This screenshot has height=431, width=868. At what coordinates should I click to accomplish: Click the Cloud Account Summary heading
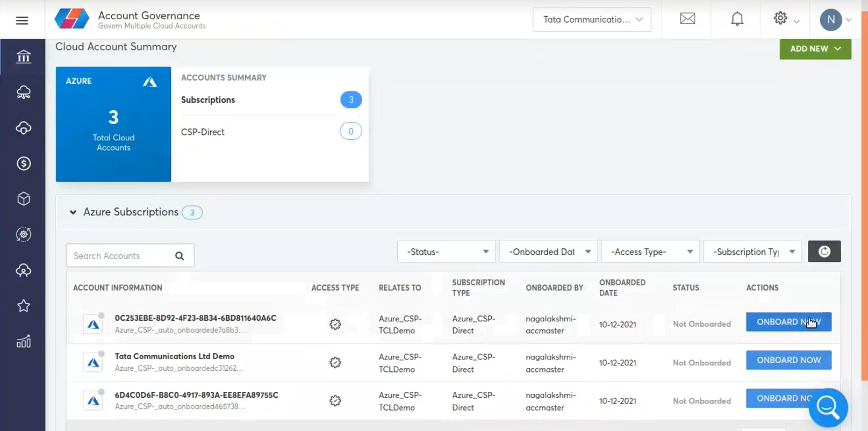[x=116, y=47]
